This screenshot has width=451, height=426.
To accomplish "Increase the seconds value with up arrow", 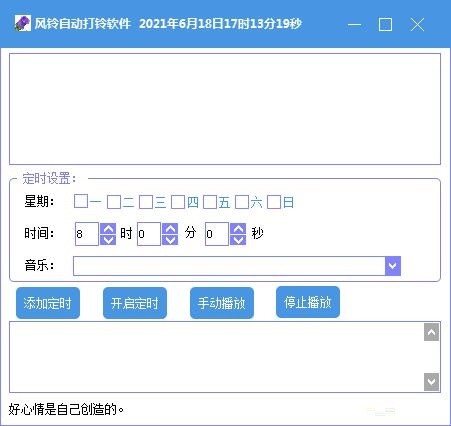I will point(238,228).
